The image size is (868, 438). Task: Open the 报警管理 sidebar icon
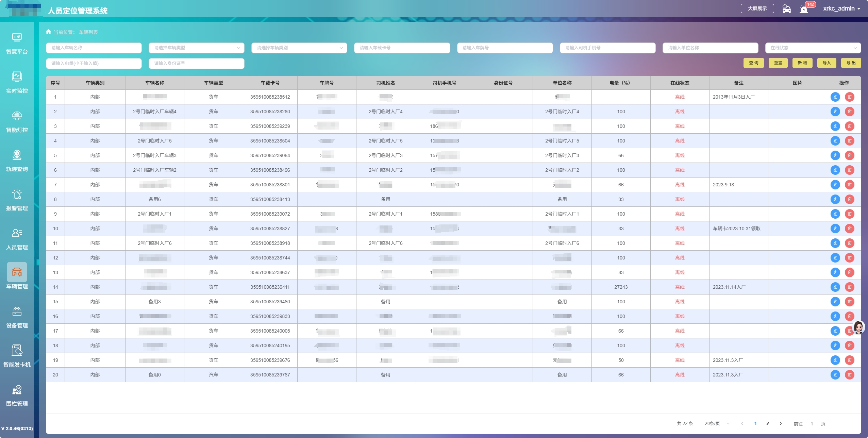pos(17,194)
